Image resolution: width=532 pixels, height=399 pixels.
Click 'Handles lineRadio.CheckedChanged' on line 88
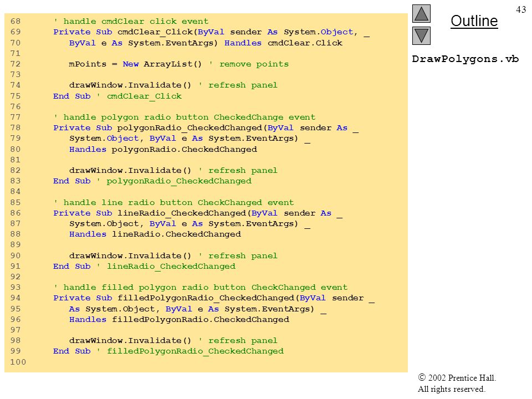coord(155,234)
